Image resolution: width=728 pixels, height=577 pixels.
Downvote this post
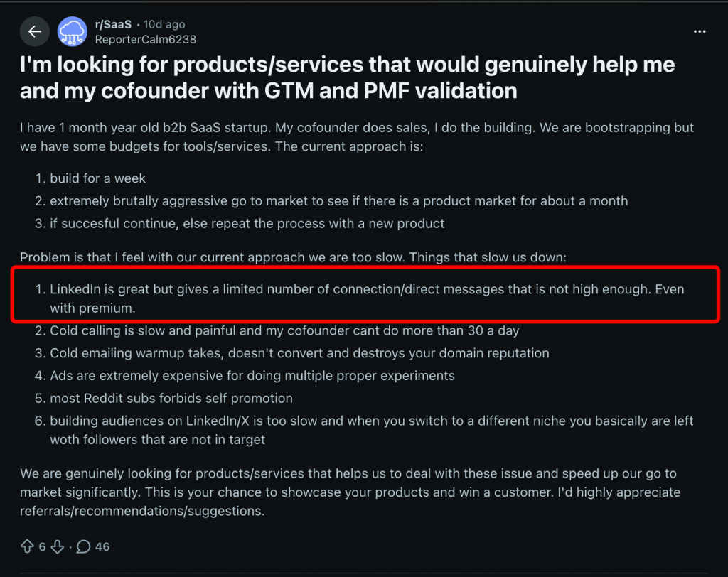tap(56, 546)
